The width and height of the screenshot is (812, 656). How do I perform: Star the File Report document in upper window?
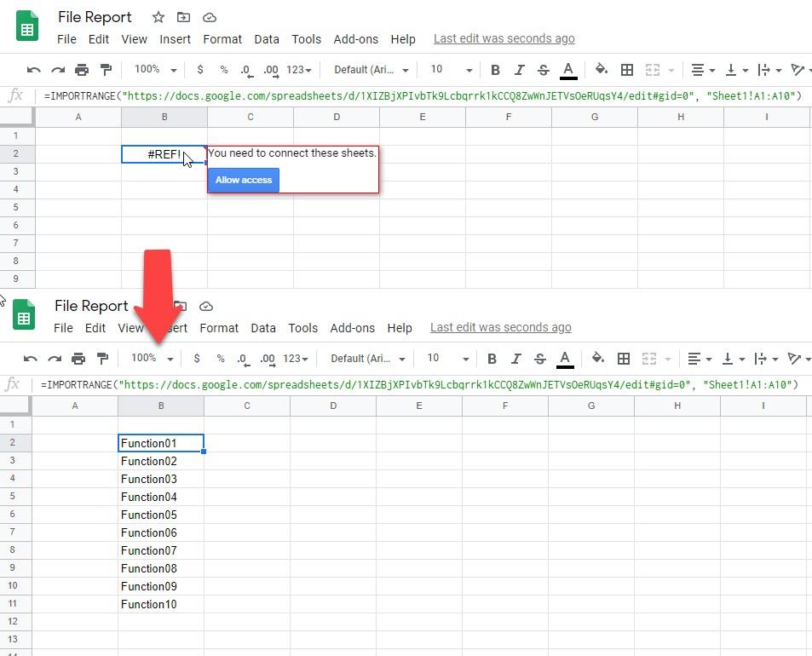click(x=158, y=18)
